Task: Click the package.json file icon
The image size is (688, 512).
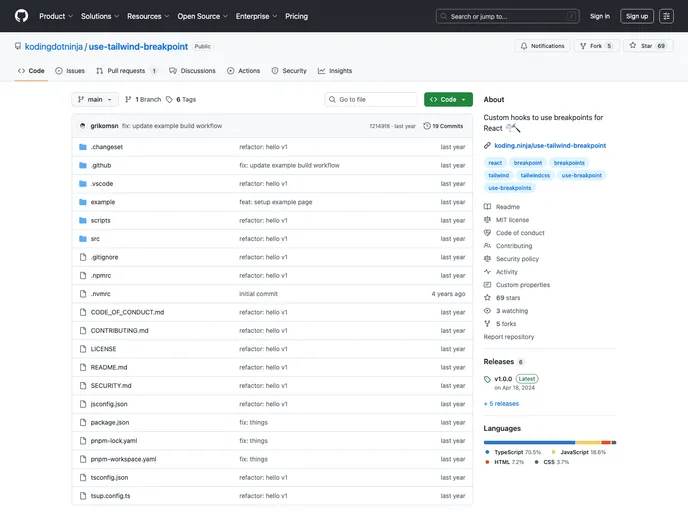Action: [x=83, y=422]
